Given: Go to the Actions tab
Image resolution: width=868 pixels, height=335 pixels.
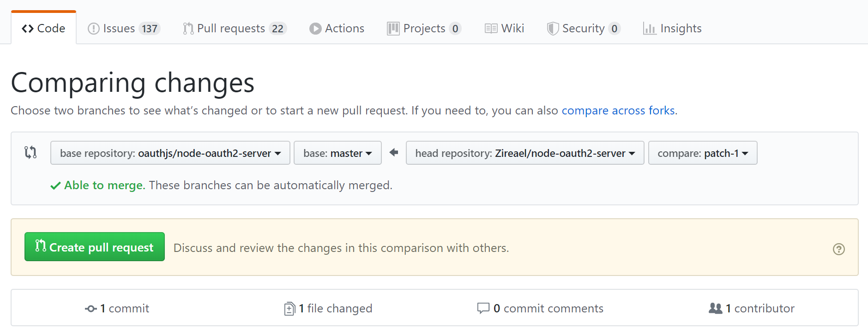Looking at the screenshot, I should [337, 29].
